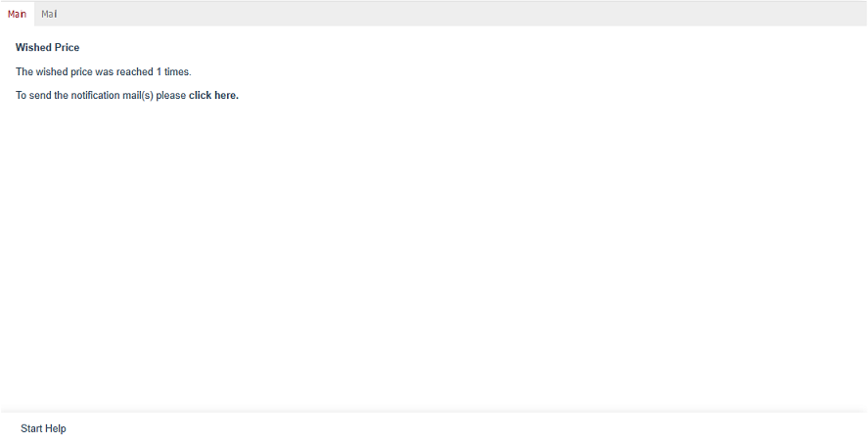
Task: Click the "The wished price was reached" text
Action: tap(84, 72)
